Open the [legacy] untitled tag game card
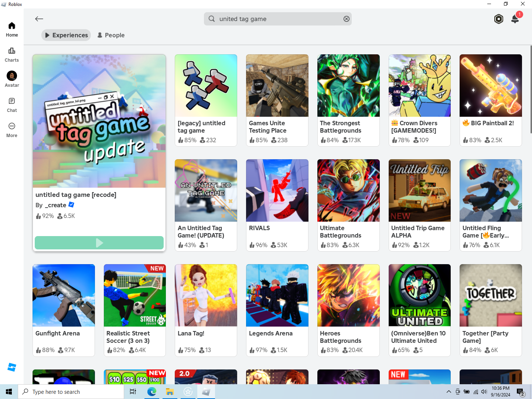The width and height of the screenshot is (532, 399). point(206,100)
